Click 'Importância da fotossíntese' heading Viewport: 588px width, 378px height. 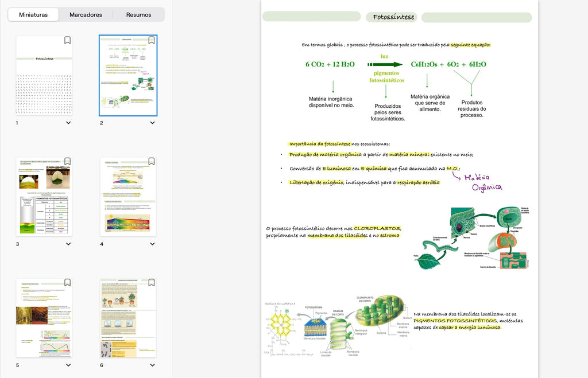tap(319, 144)
